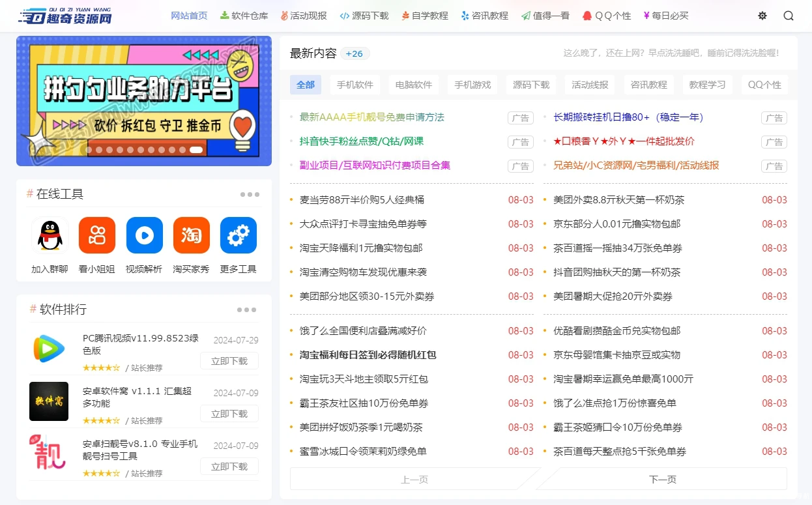The height and width of the screenshot is (505, 812).
Task: Open article 大众点评打卡寻宝抽免单券等
Action: [x=363, y=224]
